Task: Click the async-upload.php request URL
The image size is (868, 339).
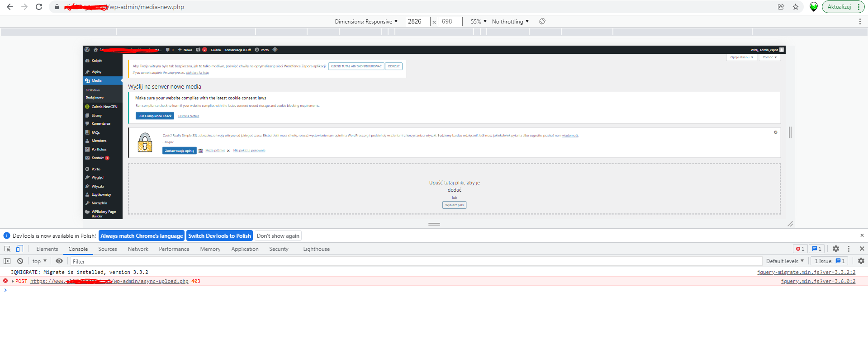Action: pyautogui.click(x=109, y=281)
